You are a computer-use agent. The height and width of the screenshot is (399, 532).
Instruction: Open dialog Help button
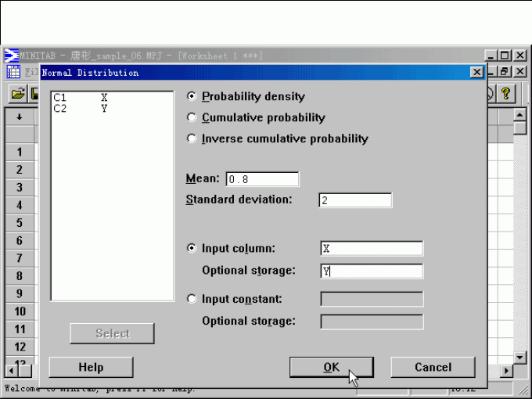(x=91, y=367)
